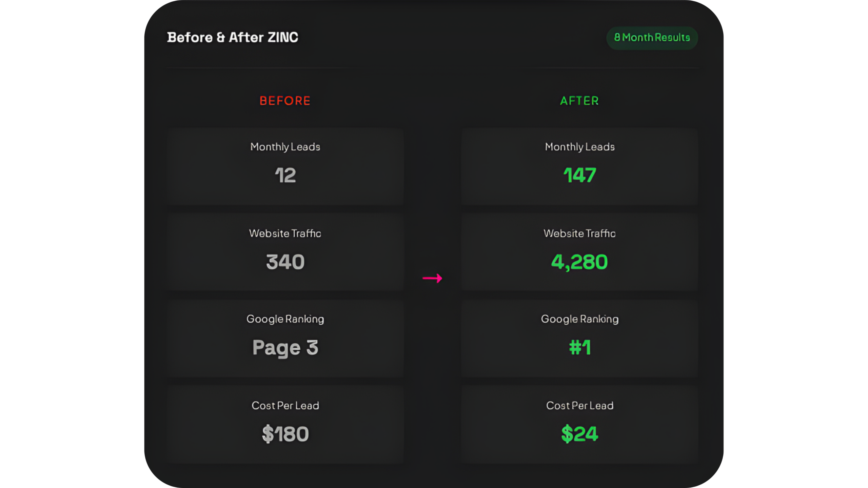Screen dimensions: 868x488
Task: Click Website Traffic label in After column
Action: pyautogui.click(x=579, y=233)
